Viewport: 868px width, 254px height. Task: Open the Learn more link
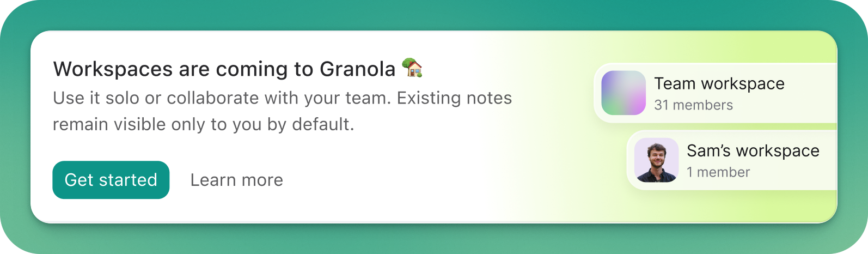tap(237, 180)
